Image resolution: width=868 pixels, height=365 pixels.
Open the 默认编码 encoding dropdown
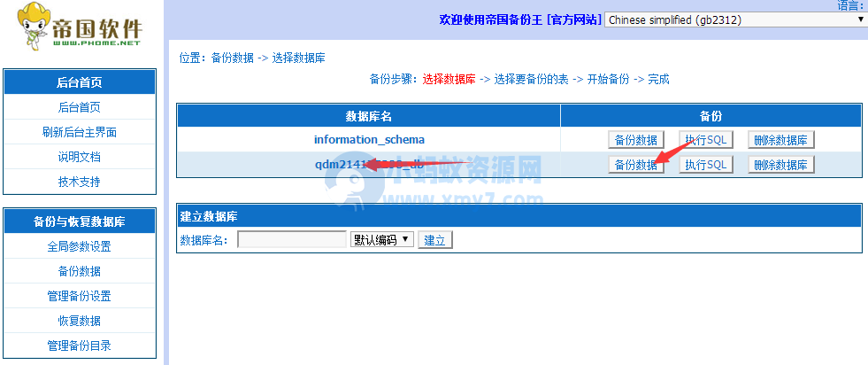coord(382,240)
